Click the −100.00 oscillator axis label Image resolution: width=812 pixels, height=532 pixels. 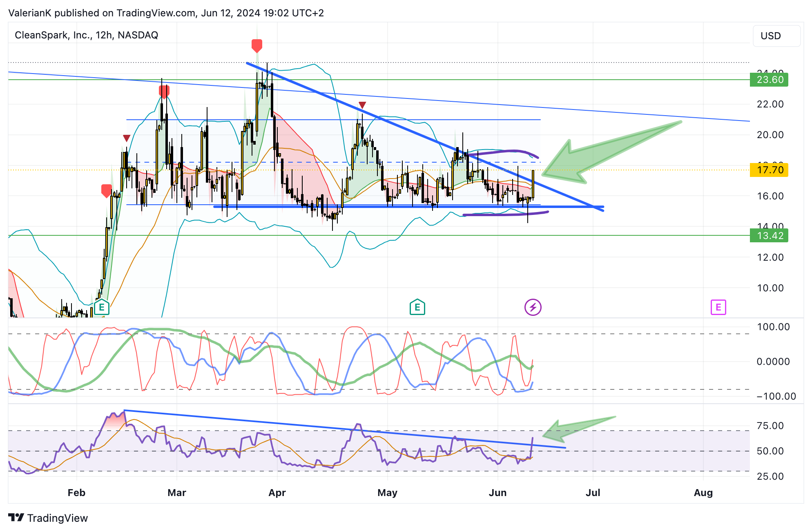776,396
